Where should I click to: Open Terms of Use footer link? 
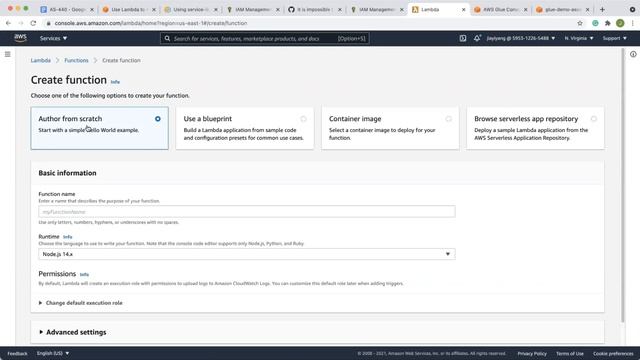click(x=569, y=353)
